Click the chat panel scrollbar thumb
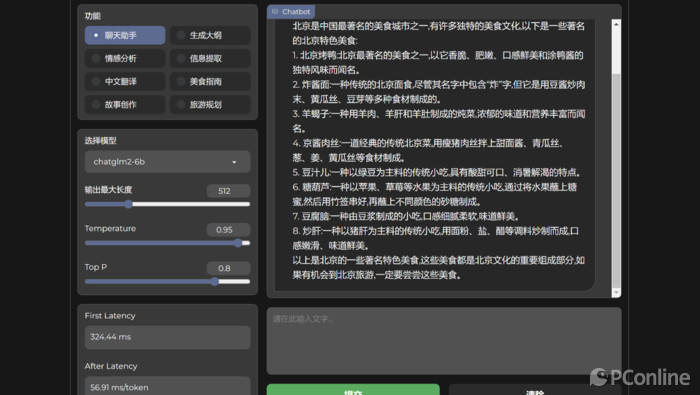 tap(616, 181)
